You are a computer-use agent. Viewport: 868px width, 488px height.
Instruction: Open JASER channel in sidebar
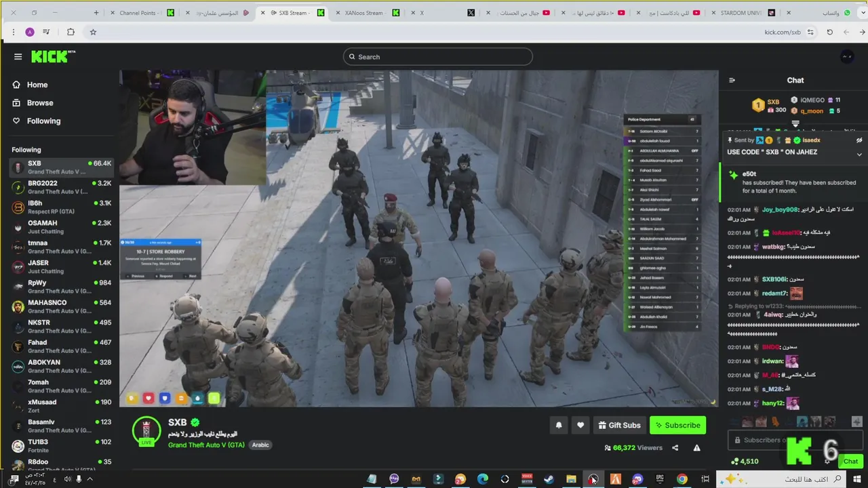[x=61, y=266]
